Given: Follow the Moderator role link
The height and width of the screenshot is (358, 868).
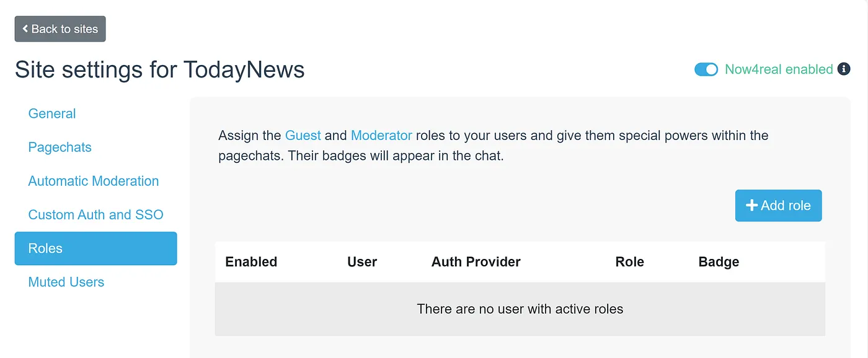Looking at the screenshot, I should click(381, 135).
